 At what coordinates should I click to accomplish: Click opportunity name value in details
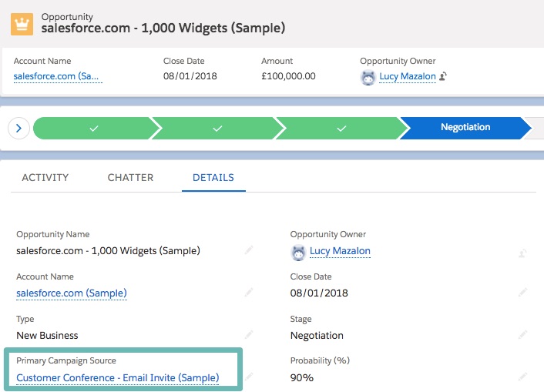click(x=108, y=251)
